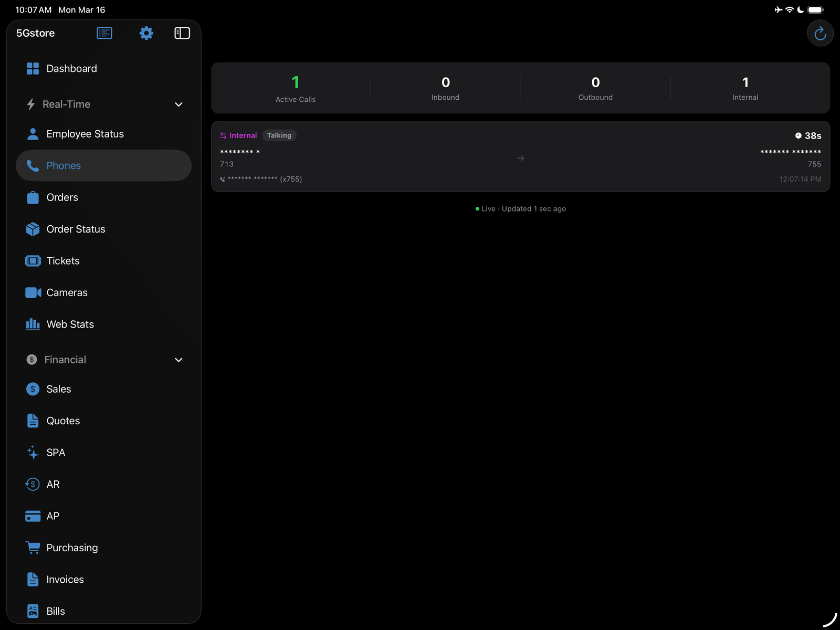840x630 pixels.
Task: Select the Phones menu item
Action: tap(63, 165)
